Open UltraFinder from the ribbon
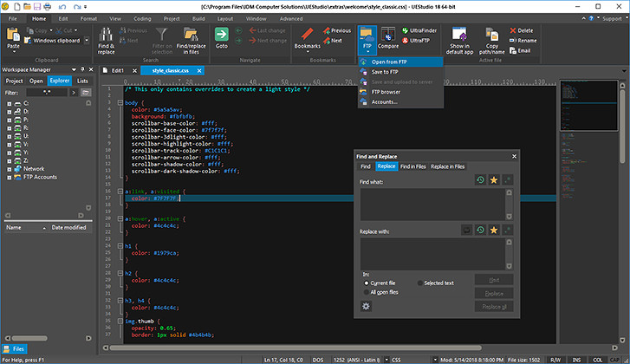 point(419,30)
